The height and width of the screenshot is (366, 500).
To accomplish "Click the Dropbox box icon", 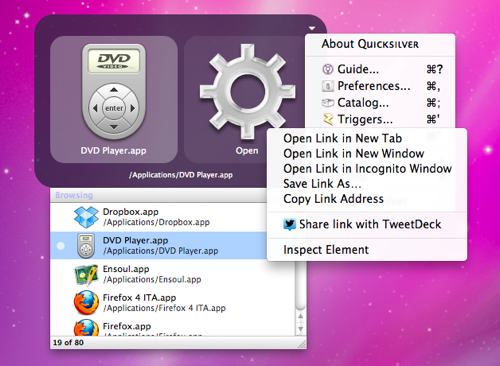I will click(x=86, y=217).
